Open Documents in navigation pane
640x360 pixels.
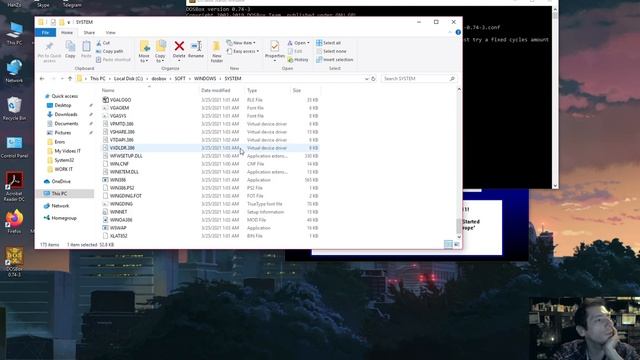point(66,124)
